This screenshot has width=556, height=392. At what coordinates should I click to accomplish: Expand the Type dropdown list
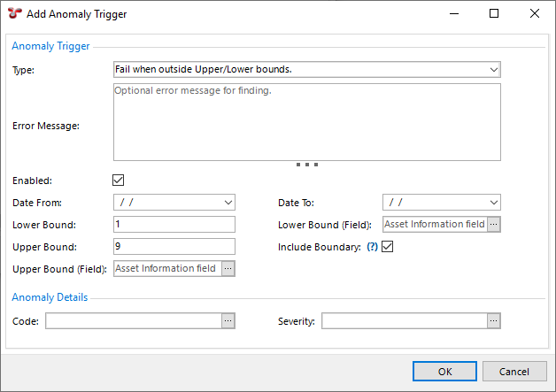click(493, 69)
